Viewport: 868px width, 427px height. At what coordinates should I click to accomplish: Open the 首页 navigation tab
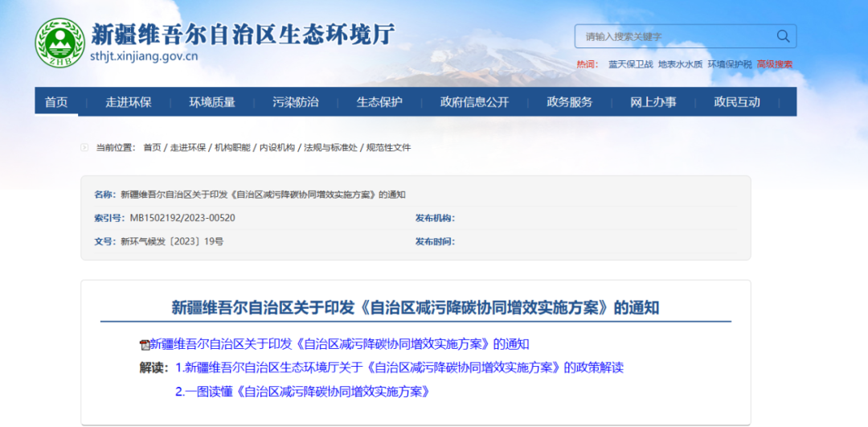pos(56,102)
